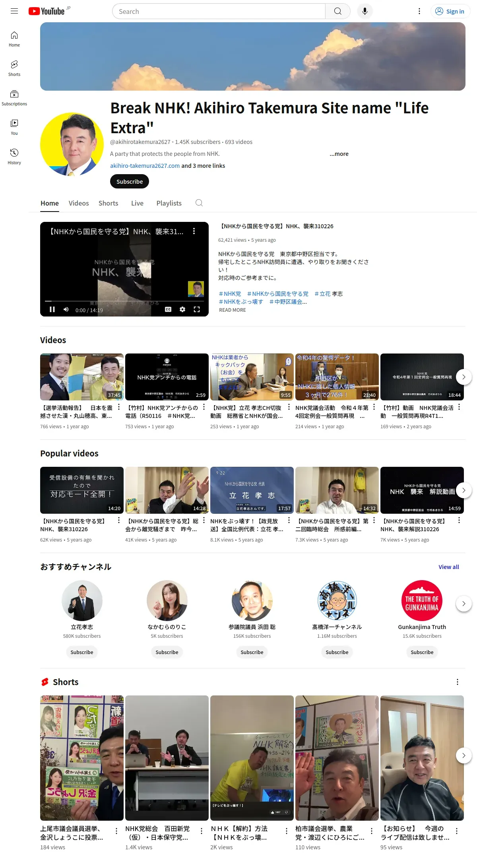Open NHK総会 百田新党 short thumbnail

[x=167, y=758]
